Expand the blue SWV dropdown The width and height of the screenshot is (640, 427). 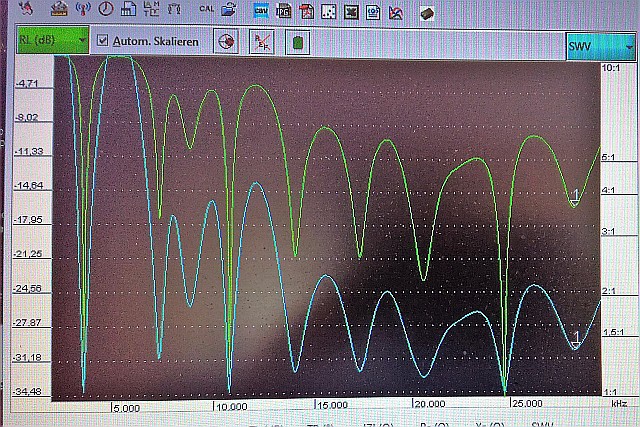[x=600, y=46]
